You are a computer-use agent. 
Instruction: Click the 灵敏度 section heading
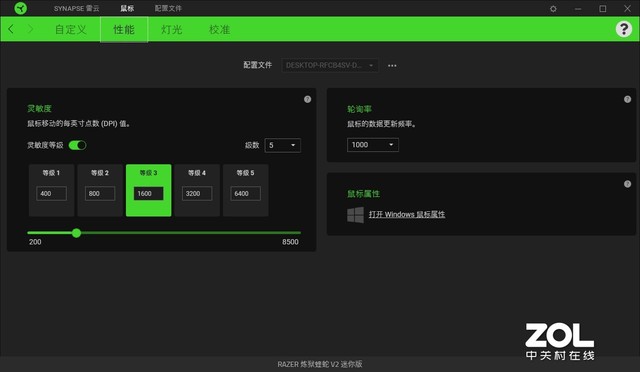click(x=39, y=109)
